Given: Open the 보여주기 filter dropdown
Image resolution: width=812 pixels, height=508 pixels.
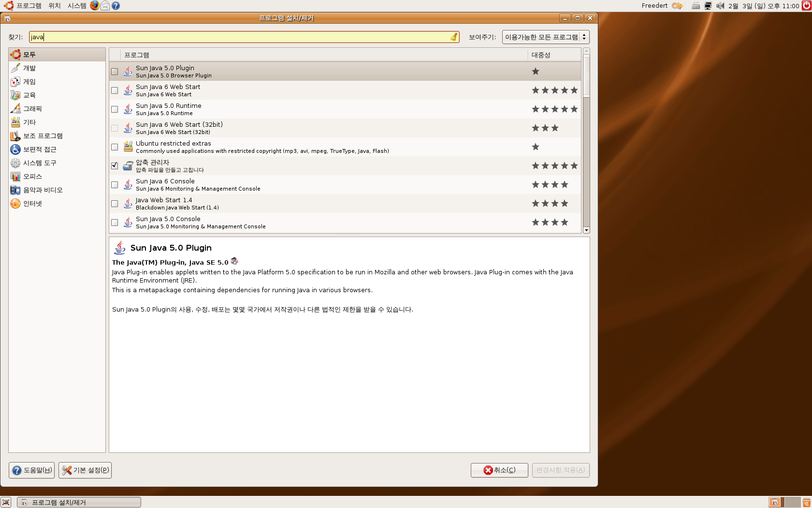Looking at the screenshot, I should pyautogui.click(x=546, y=37).
